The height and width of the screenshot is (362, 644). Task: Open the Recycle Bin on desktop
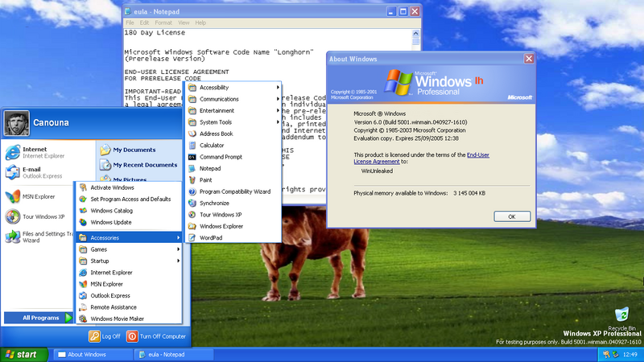[x=621, y=319]
